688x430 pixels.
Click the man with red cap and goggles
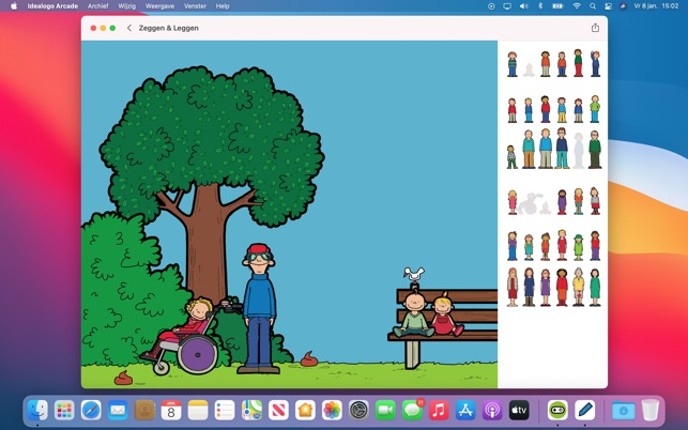(259, 308)
